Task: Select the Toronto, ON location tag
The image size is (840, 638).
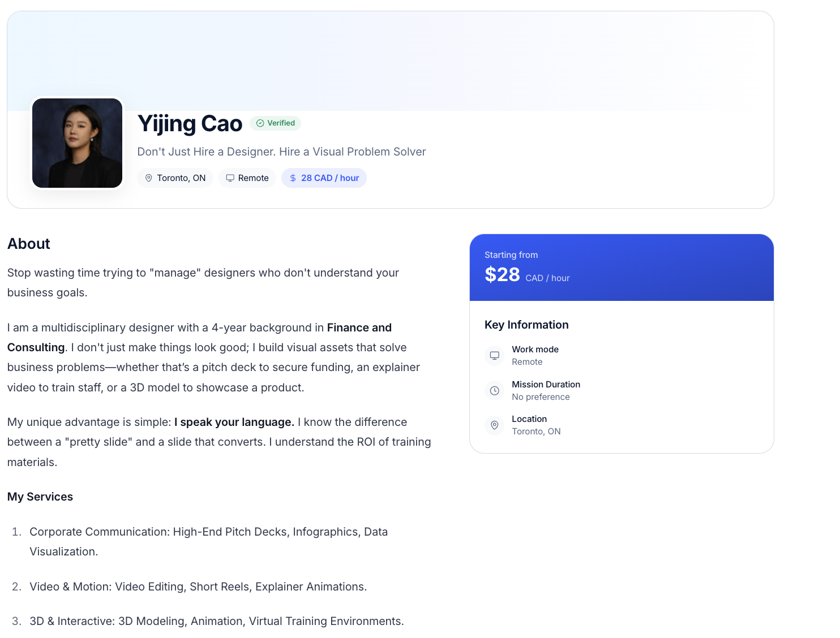Action: [x=175, y=178]
